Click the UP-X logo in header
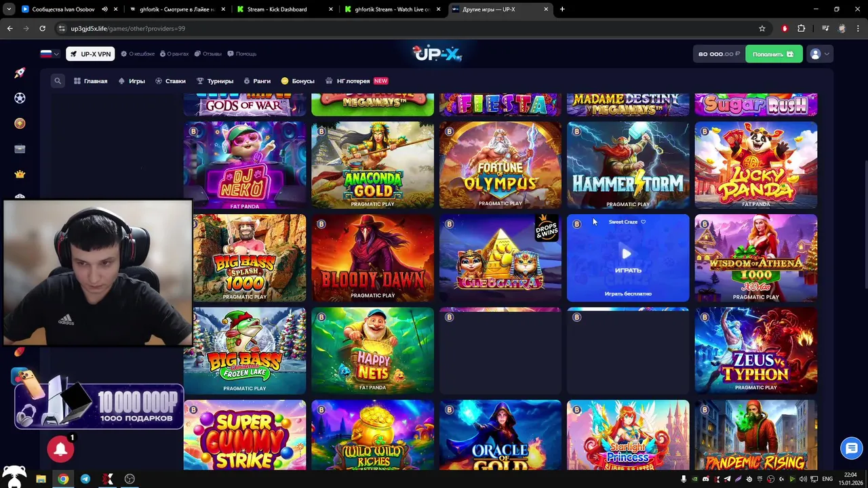868x488 pixels. click(437, 53)
